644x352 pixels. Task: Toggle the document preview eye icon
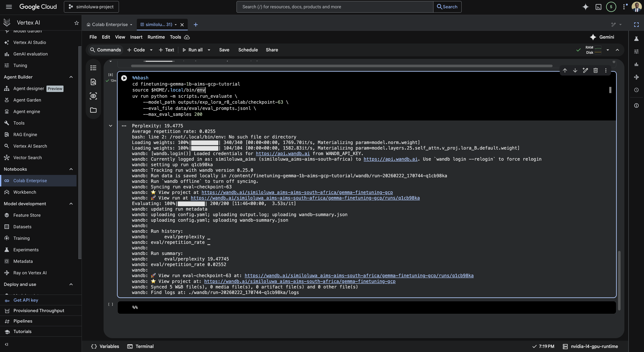[93, 96]
